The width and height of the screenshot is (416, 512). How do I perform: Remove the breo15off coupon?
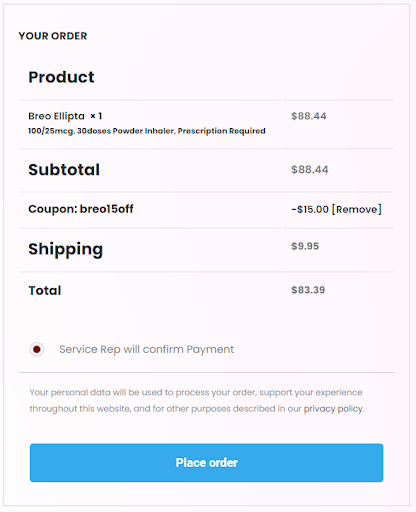(357, 209)
